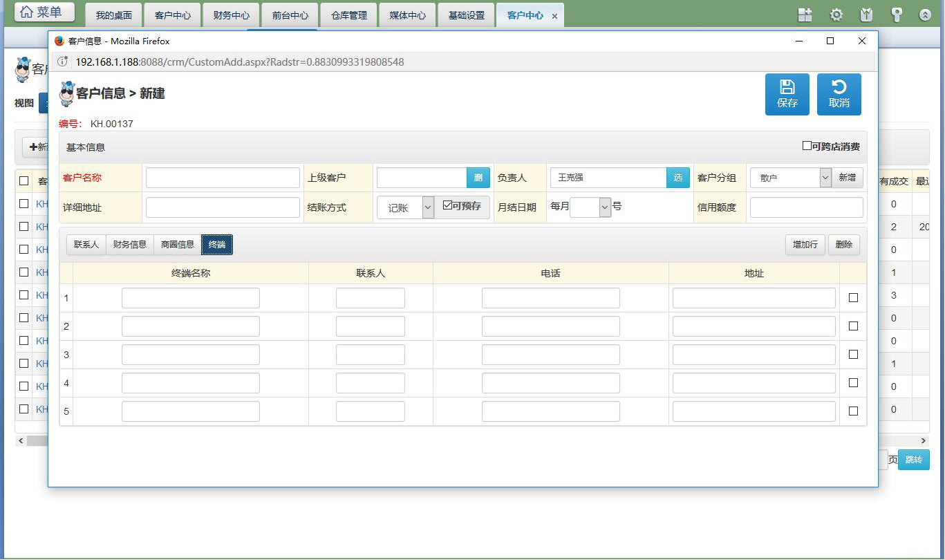945x560 pixels.
Task: Click the 负责人 field showing 王亮强
Action: click(608, 178)
